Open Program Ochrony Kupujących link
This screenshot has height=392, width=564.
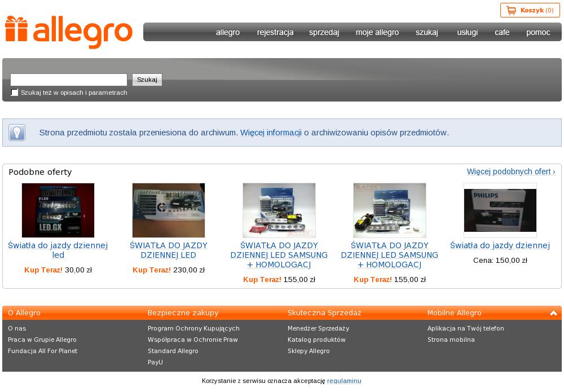(x=193, y=328)
